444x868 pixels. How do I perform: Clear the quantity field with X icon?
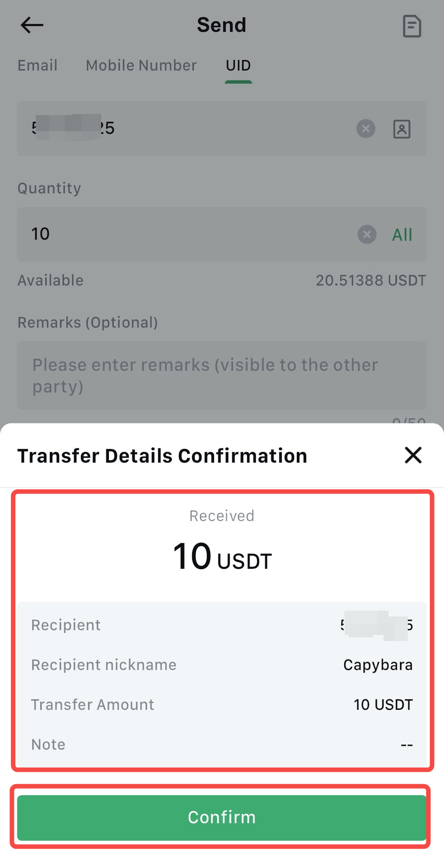[367, 235]
